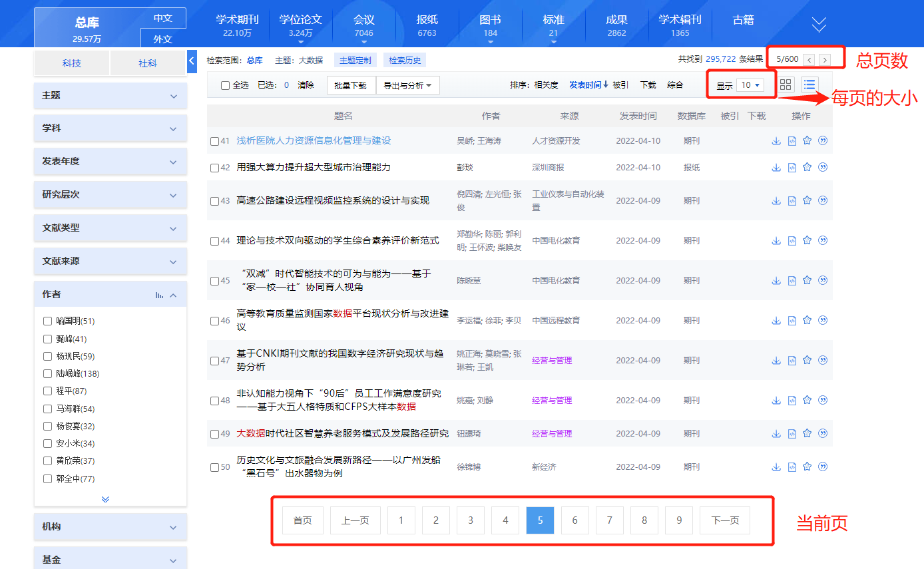Image resolution: width=924 pixels, height=569 pixels.
Task: Favorite the article in row 50
Action: pos(807,467)
